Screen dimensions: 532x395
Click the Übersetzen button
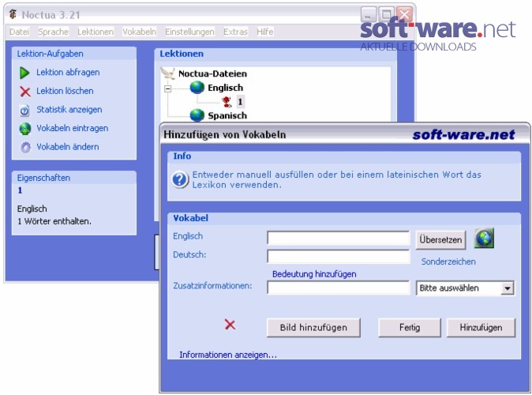click(440, 240)
